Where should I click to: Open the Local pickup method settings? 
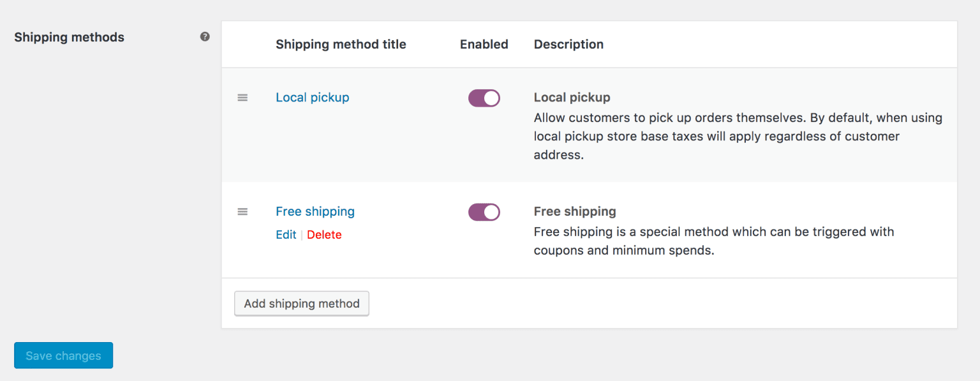(x=312, y=97)
